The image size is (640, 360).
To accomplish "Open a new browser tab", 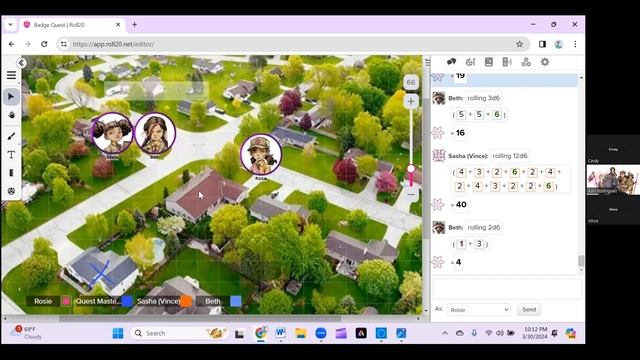I will coord(134,25).
